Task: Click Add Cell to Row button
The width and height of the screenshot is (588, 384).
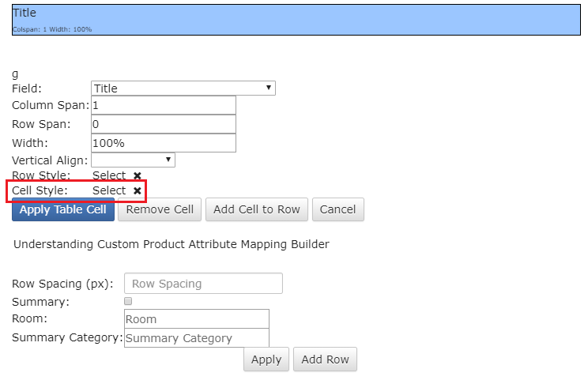Action: click(x=257, y=209)
